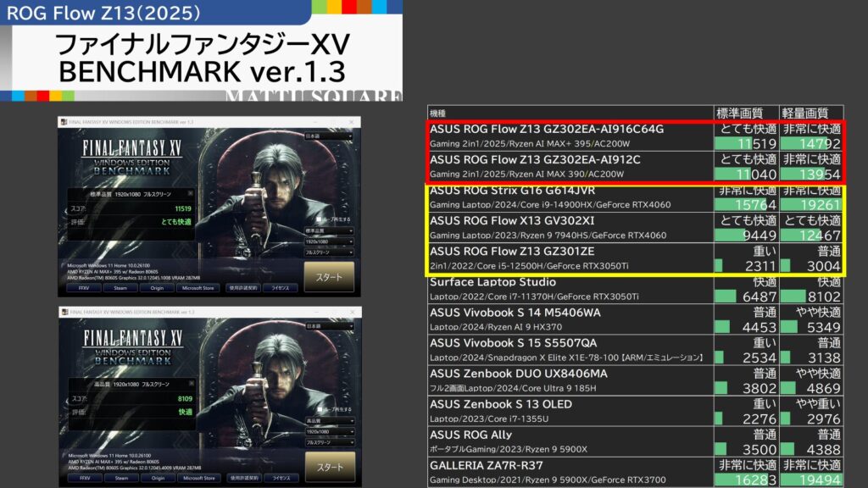868x488 pixels.
Task: Open the 日本語 language dropdown in the score-11519 window
Action: coord(328,136)
